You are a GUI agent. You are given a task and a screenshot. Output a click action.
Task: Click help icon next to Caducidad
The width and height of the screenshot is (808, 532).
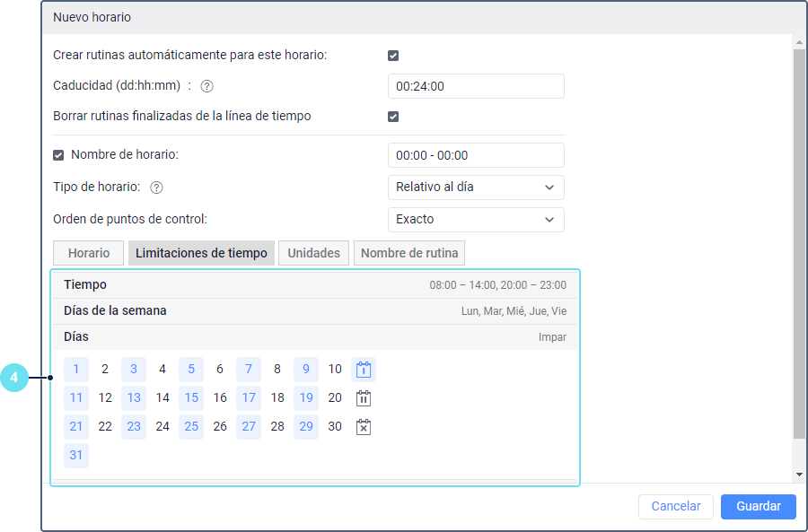[x=206, y=86]
